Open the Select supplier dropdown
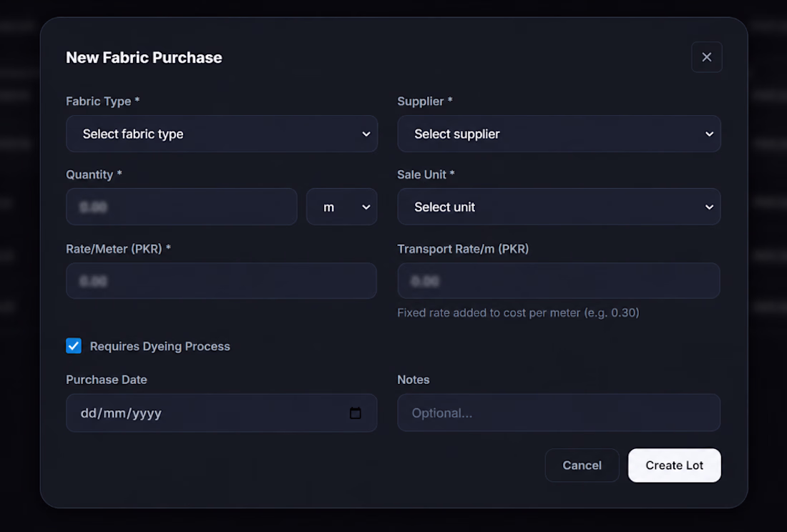This screenshot has height=532, width=787. (559, 134)
